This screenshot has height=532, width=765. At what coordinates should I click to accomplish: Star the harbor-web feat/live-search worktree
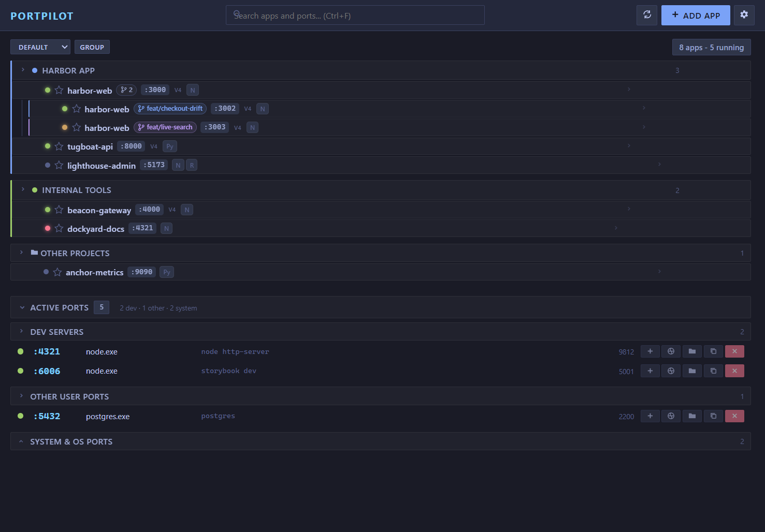pos(77,127)
